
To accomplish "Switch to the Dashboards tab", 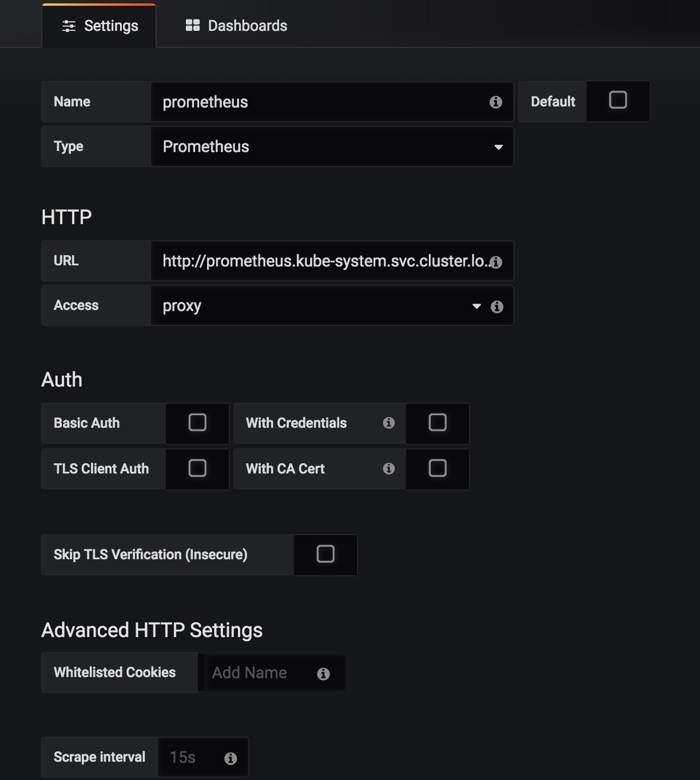I will pyautogui.click(x=236, y=26).
